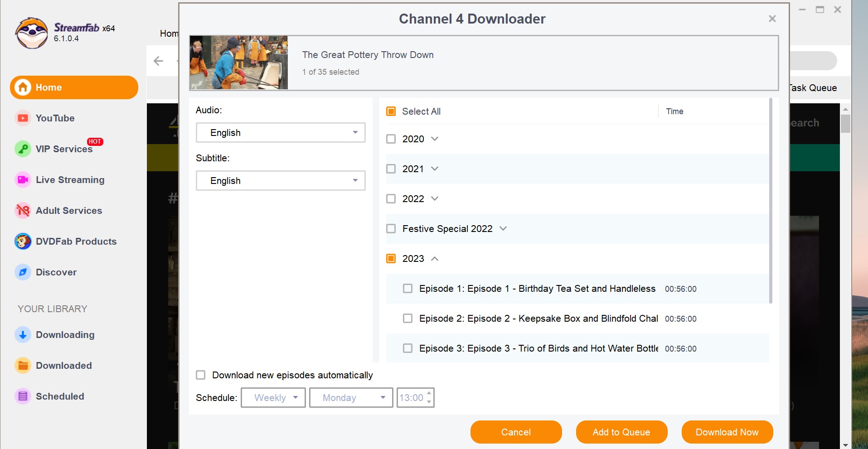
Task: Expand the 2022 series chevron
Action: [x=435, y=199]
